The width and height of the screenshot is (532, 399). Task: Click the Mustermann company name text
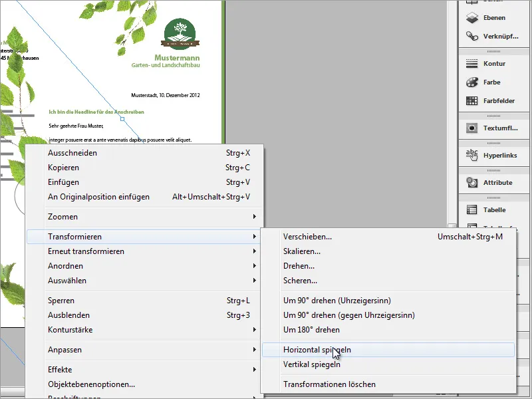(177, 58)
